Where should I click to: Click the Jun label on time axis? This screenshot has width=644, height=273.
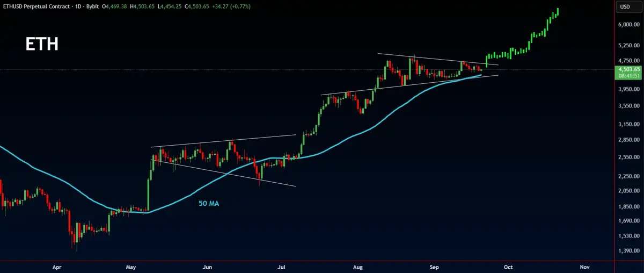pos(208,267)
